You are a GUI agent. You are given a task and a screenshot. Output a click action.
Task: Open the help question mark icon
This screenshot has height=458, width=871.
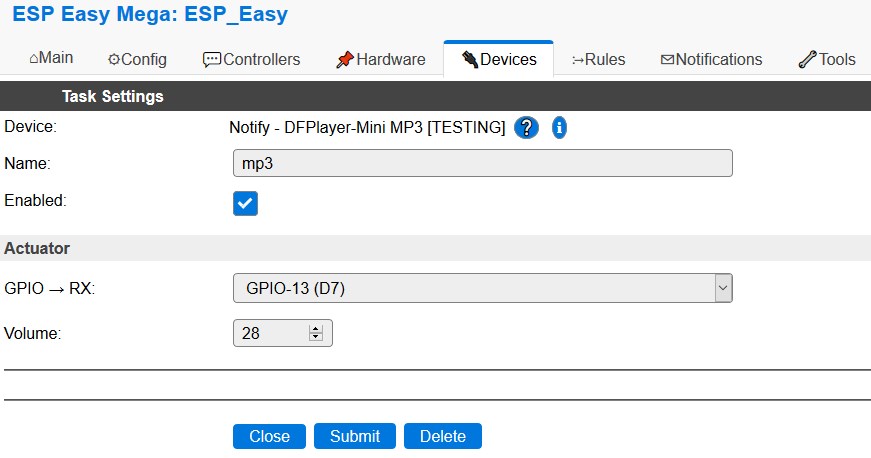point(527,128)
